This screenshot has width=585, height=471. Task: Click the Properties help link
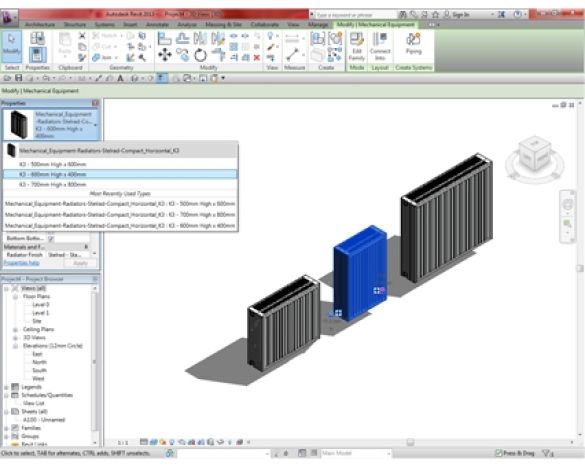coord(21,263)
